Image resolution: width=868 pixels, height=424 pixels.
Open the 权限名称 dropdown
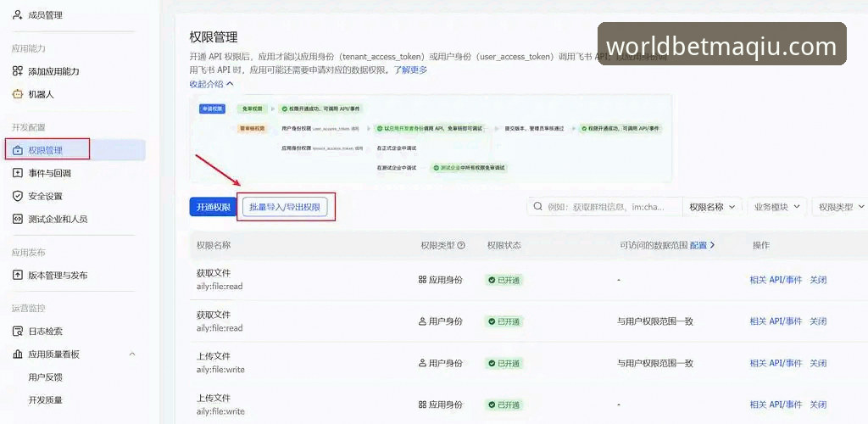712,206
